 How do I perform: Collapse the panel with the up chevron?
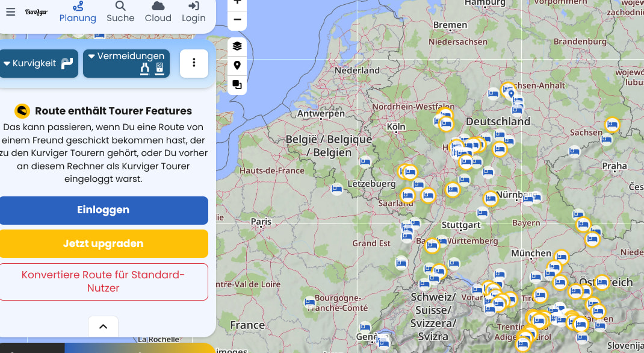(103, 326)
